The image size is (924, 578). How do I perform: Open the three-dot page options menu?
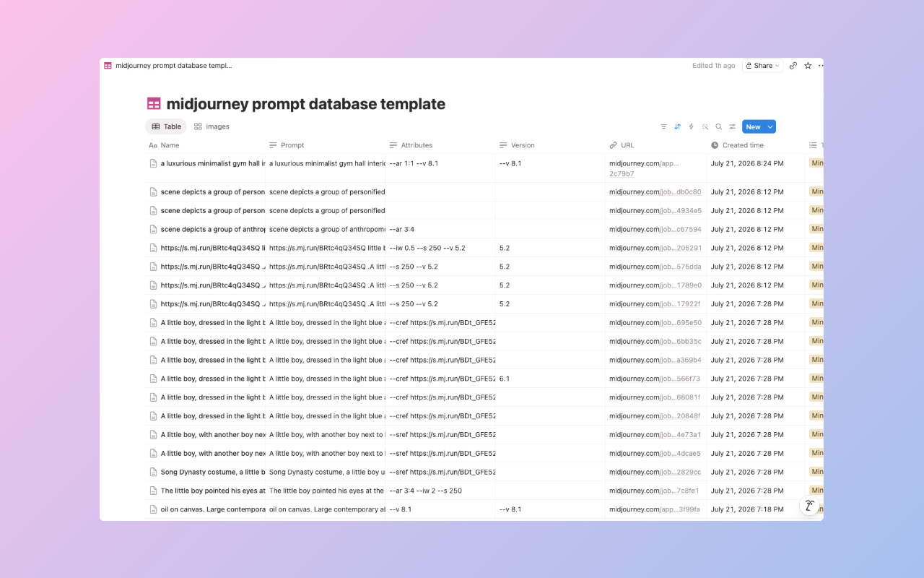[821, 66]
